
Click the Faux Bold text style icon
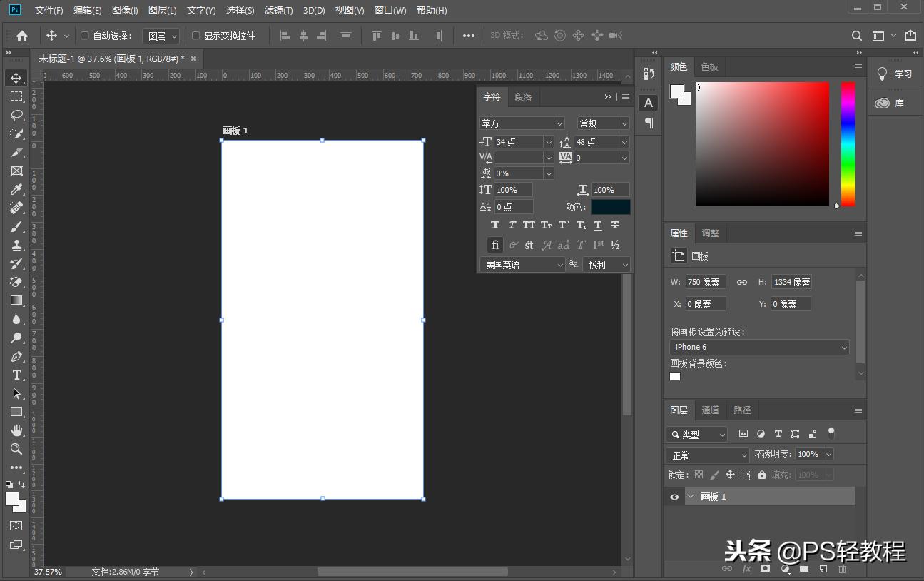point(495,226)
